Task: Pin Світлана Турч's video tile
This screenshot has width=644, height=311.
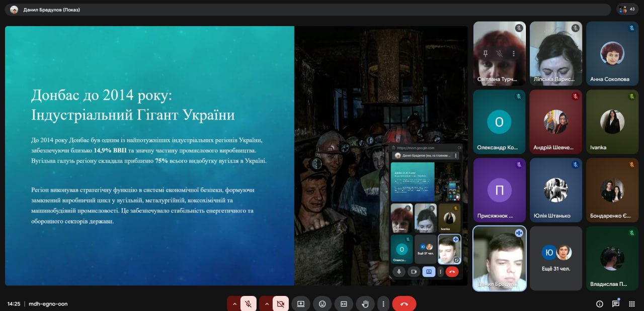Action: click(x=486, y=53)
